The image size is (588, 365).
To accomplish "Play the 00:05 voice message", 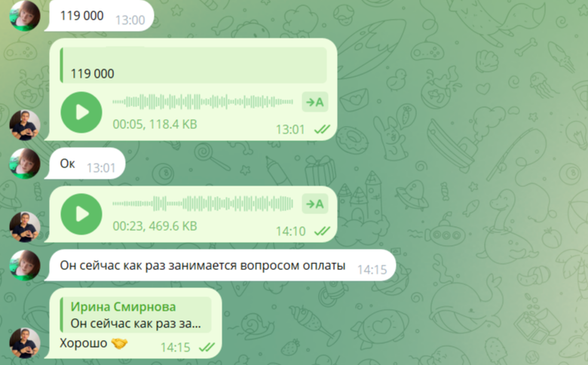I will coord(81,112).
